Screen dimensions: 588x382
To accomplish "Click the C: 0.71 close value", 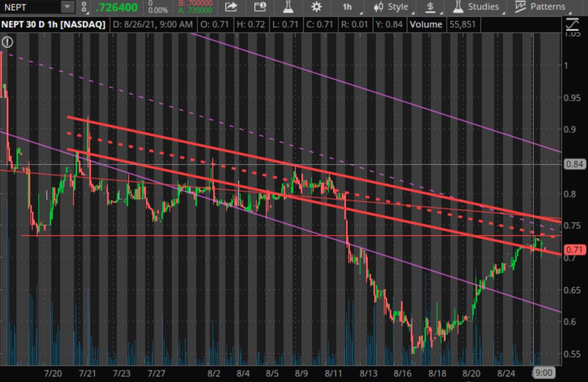I will (x=319, y=25).
